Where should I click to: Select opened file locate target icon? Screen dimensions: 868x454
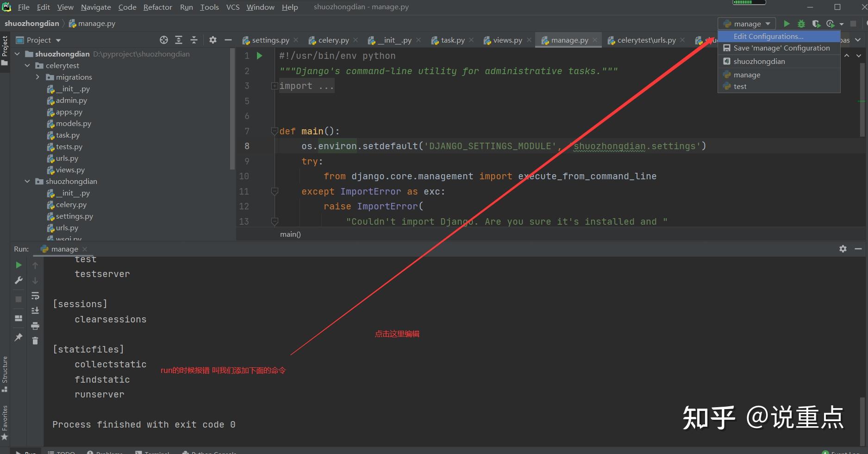(x=163, y=40)
